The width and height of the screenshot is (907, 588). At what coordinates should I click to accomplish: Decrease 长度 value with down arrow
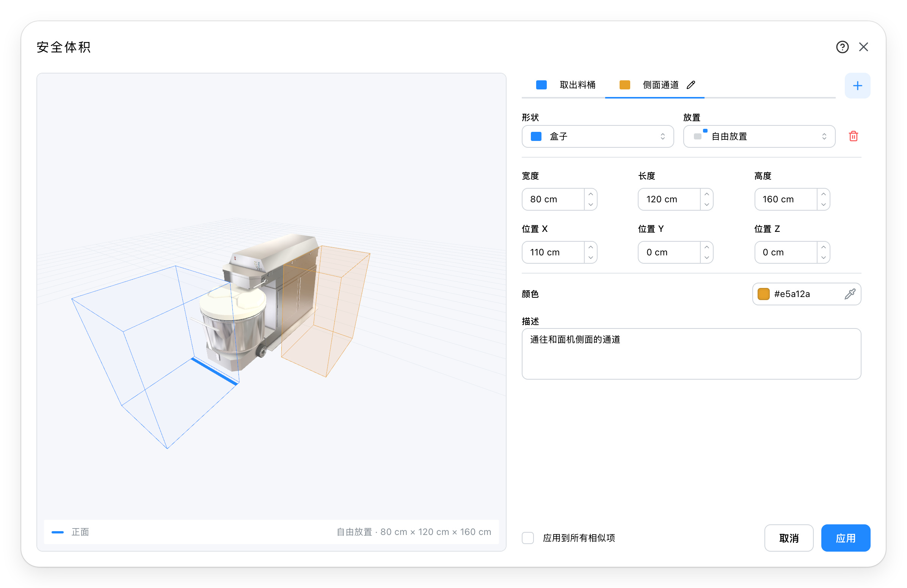point(706,205)
